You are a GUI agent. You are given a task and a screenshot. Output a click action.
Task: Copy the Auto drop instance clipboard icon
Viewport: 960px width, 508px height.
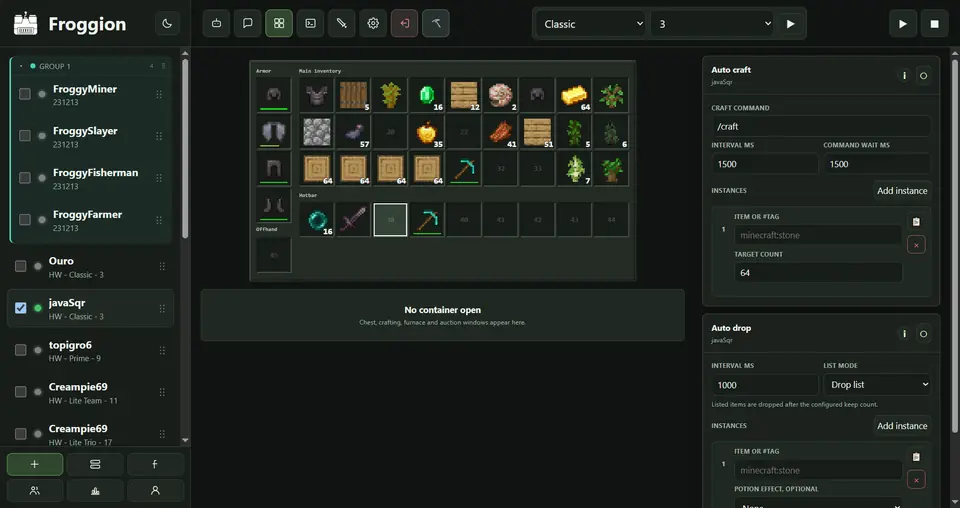pos(916,457)
